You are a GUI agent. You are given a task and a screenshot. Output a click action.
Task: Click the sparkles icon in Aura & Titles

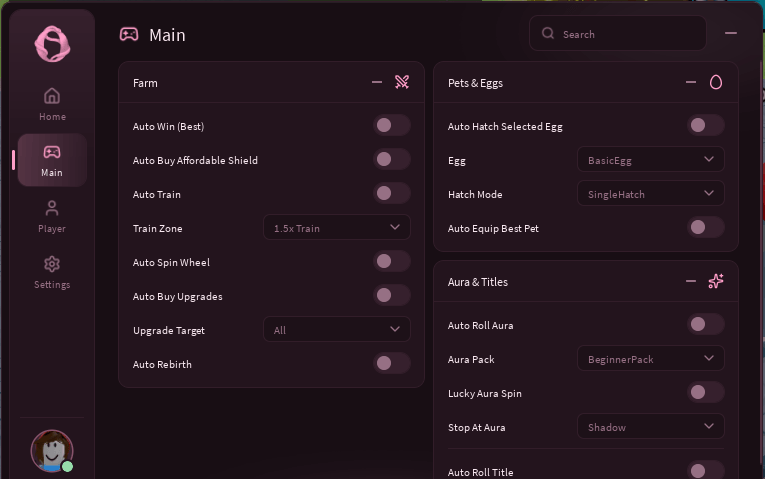[716, 281]
